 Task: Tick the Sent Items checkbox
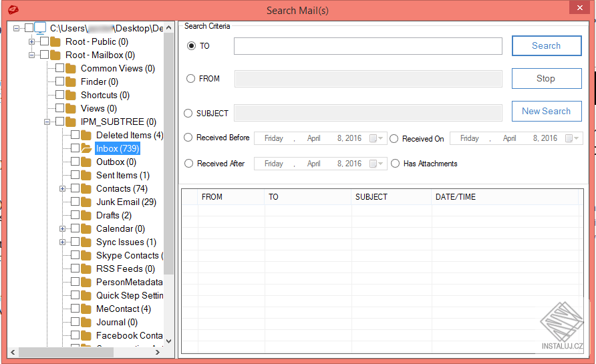coord(76,175)
